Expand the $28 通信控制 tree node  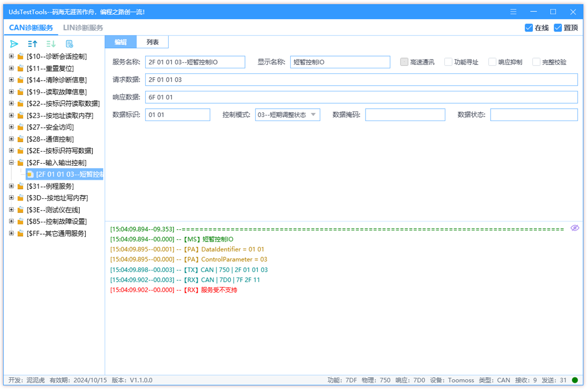(x=11, y=139)
